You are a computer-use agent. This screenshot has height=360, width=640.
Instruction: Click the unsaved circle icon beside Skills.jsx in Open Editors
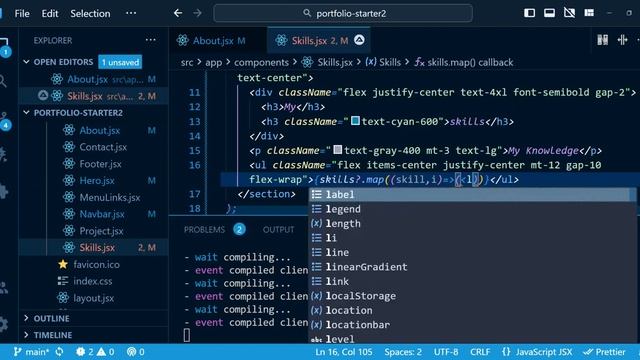tap(42, 96)
